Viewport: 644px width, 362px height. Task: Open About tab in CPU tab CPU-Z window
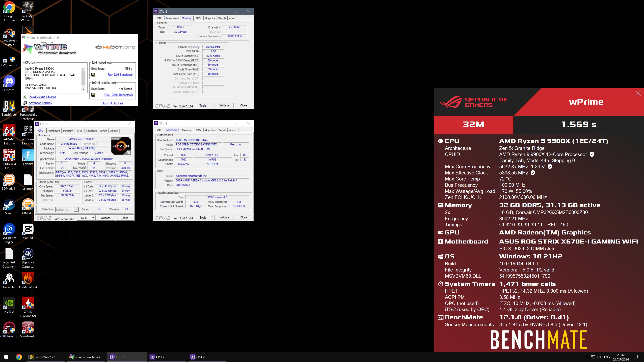114,131
